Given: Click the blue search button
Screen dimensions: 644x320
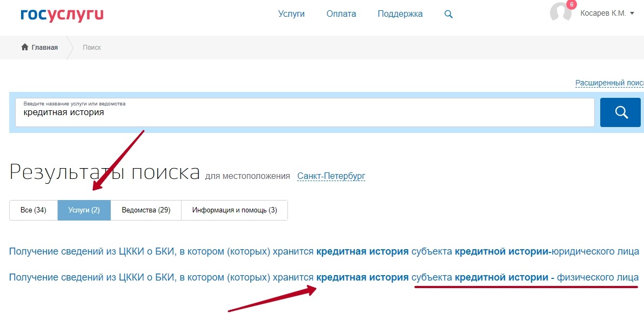Looking at the screenshot, I should tap(620, 112).
